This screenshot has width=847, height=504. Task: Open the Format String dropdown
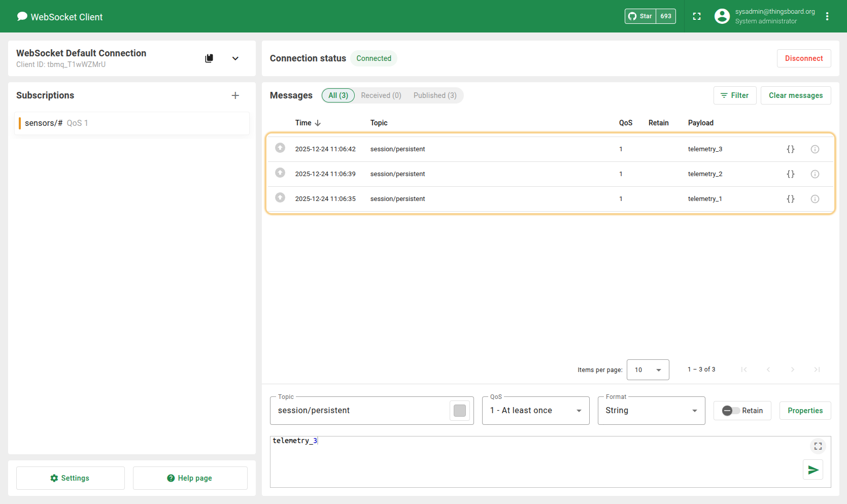click(x=651, y=411)
